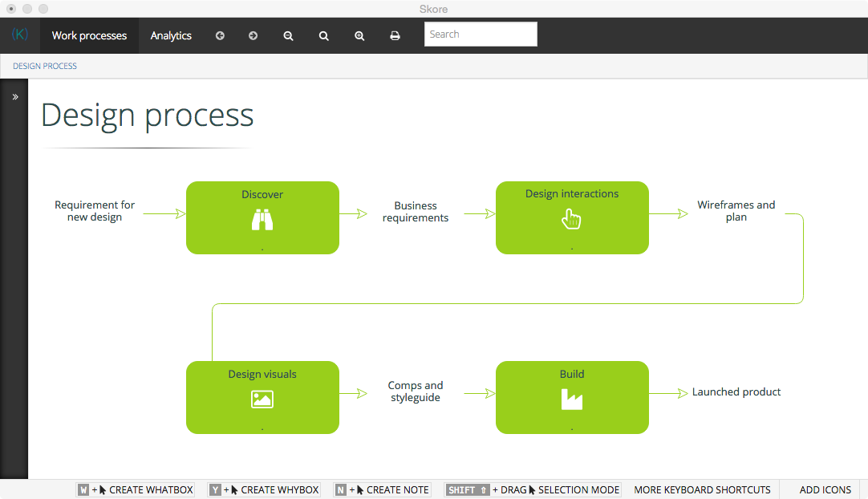Click the CREATE NOTE shortcut button
Image resolution: width=868 pixels, height=499 pixels.
point(382,490)
